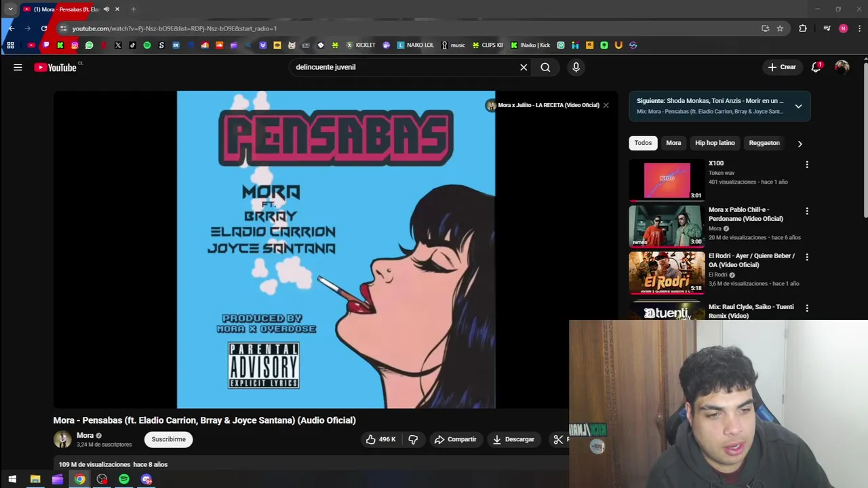
Task: Open options for Mora x Pablo Chill-e video
Action: (x=807, y=211)
